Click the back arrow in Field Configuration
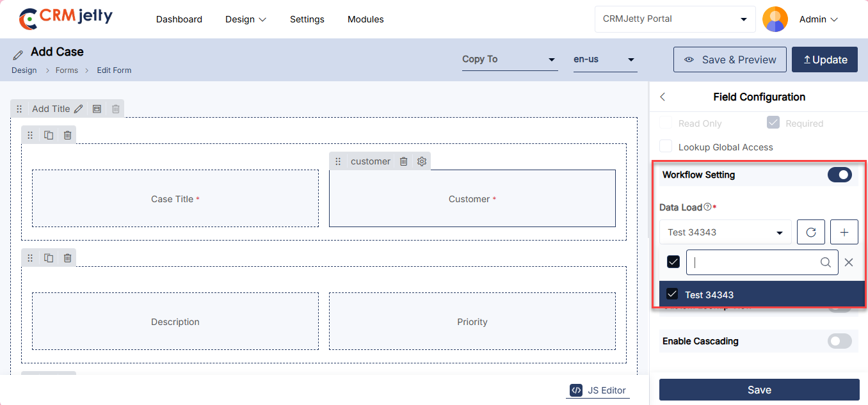This screenshot has height=405, width=868. point(663,97)
